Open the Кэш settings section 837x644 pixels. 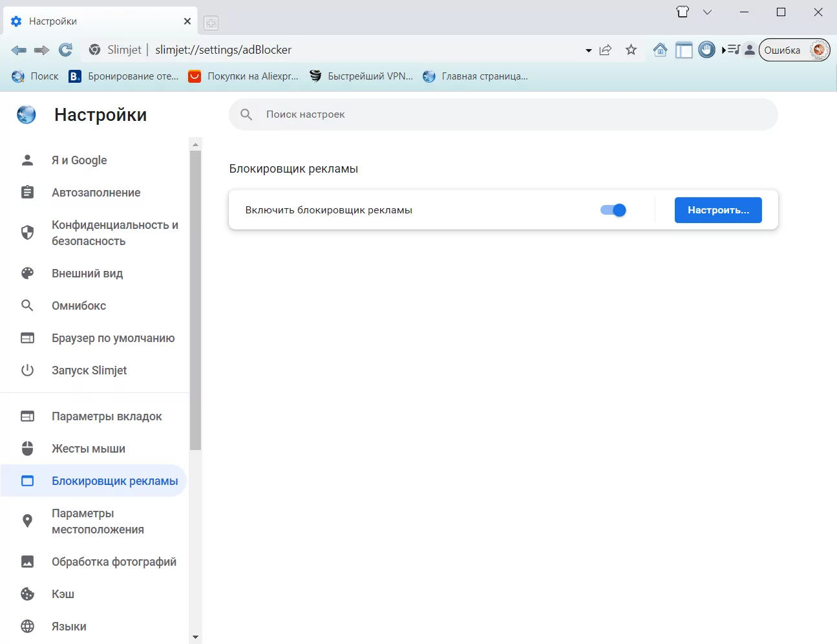pos(94,594)
